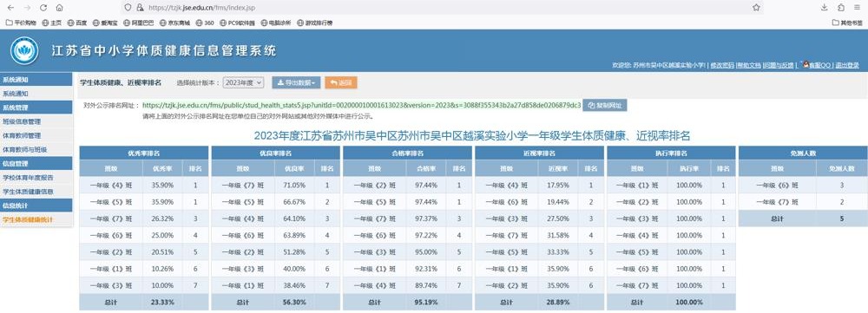Viewport: 868px width, 313px height.
Task: Go back with the browser back arrow
Action: [x=10, y=8]
